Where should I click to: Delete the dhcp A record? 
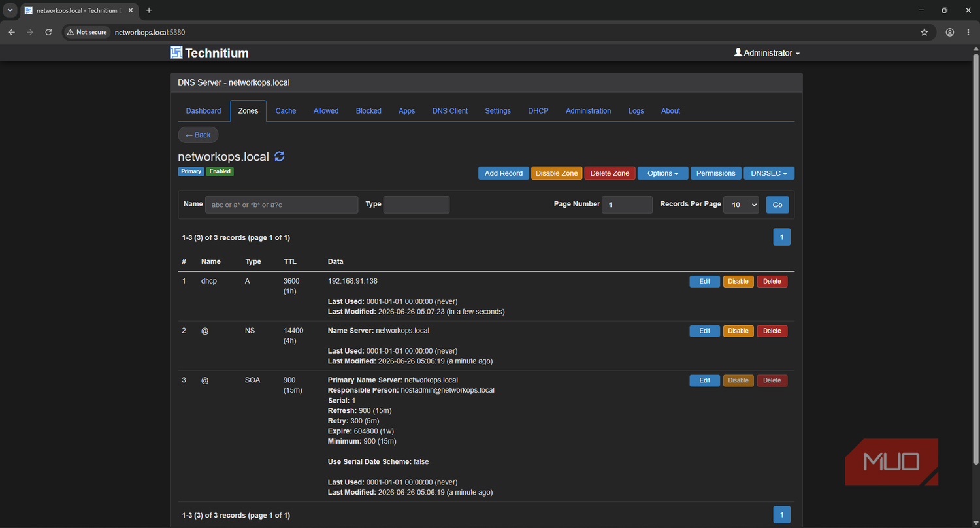772,282
